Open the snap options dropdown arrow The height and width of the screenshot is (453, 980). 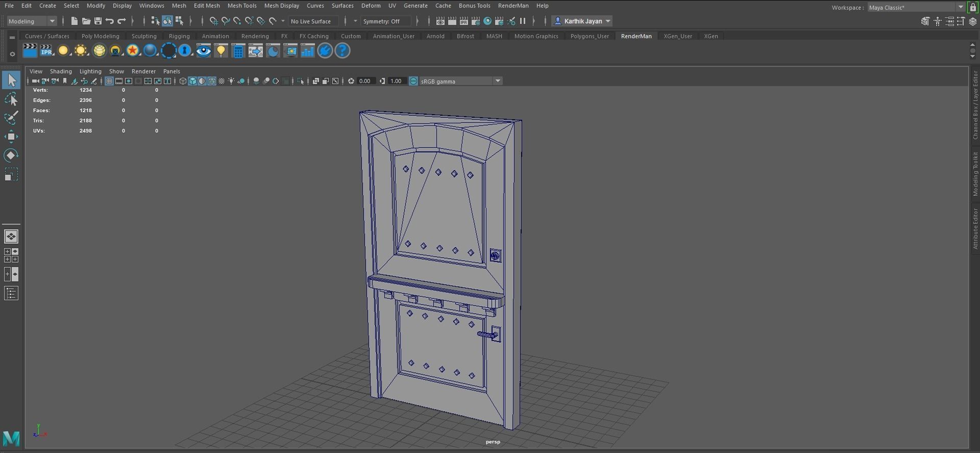pyautogui.click(x=283, y=21)
